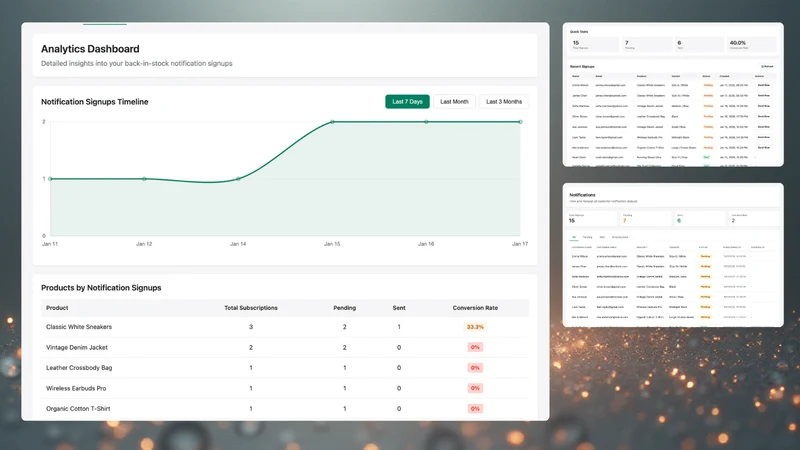Click the Conversion Rate column header
Screen dimensions: 800x450
[475, 308]
